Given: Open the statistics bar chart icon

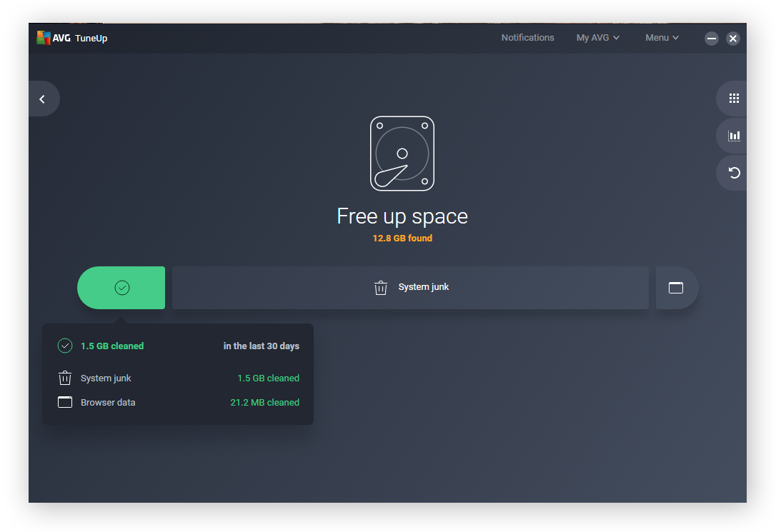Looking at the screenshot, I should click(733, 136).
